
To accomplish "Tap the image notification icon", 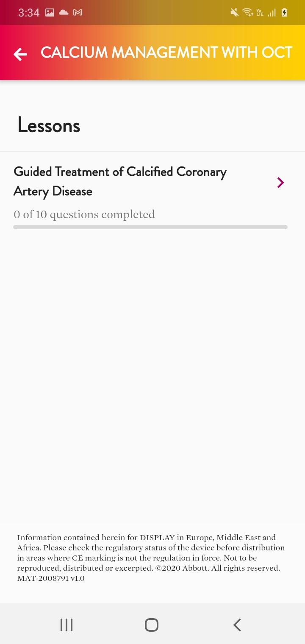I will [x=50, y=13].
